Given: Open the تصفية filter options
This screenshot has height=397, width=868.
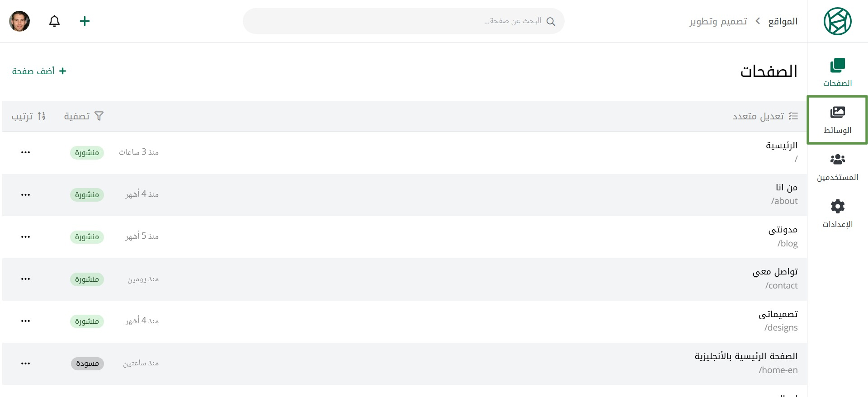Looking at the screenshot, I should coord(84,116).
